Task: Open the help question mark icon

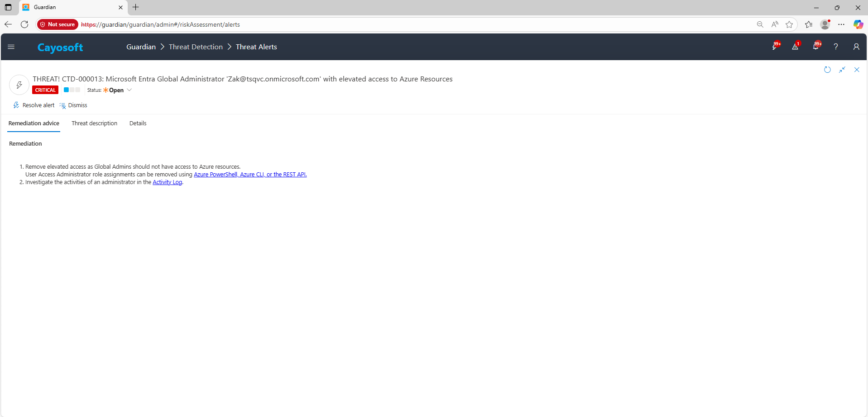Action: [836, 47]
